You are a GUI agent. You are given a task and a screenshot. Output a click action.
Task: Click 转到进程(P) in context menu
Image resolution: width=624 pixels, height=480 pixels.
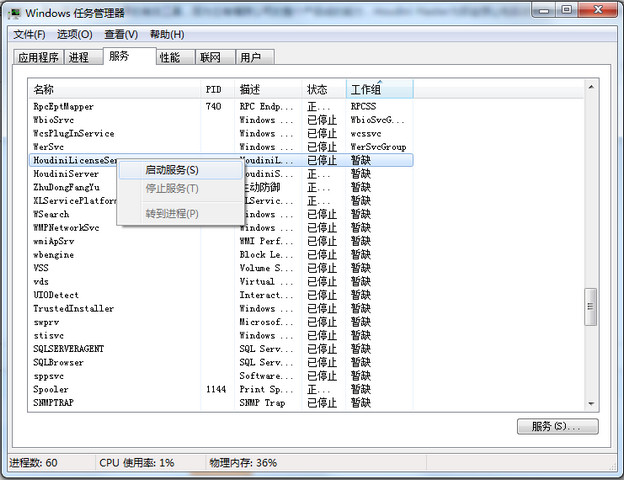click(181, 214)
